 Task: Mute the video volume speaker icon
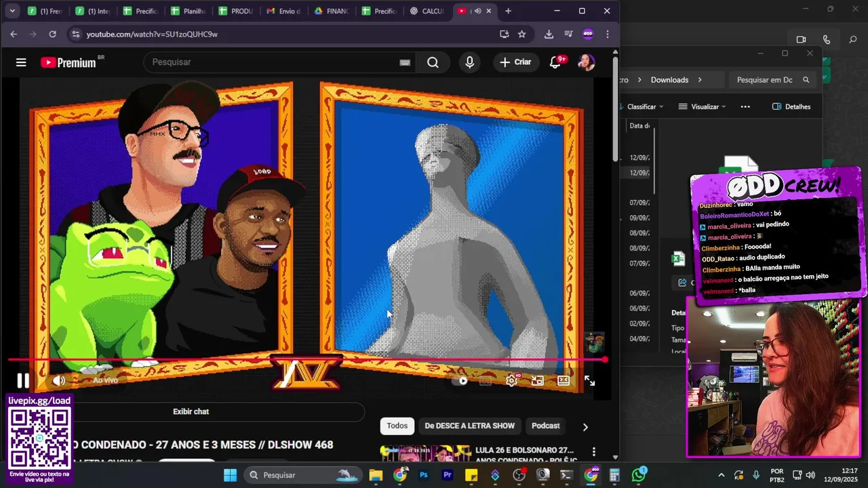[59, 380]
